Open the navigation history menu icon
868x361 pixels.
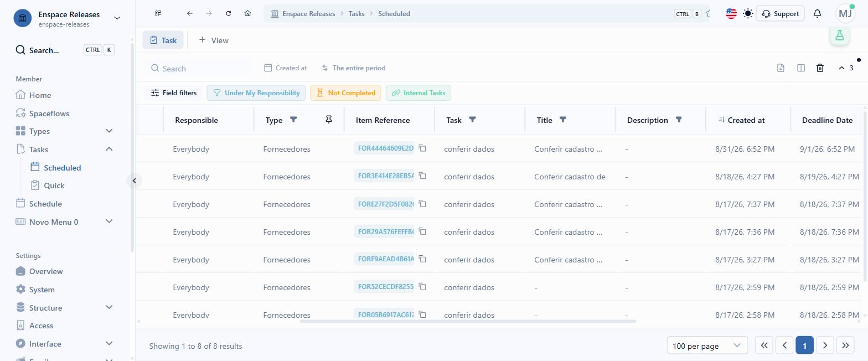point(158,13)
